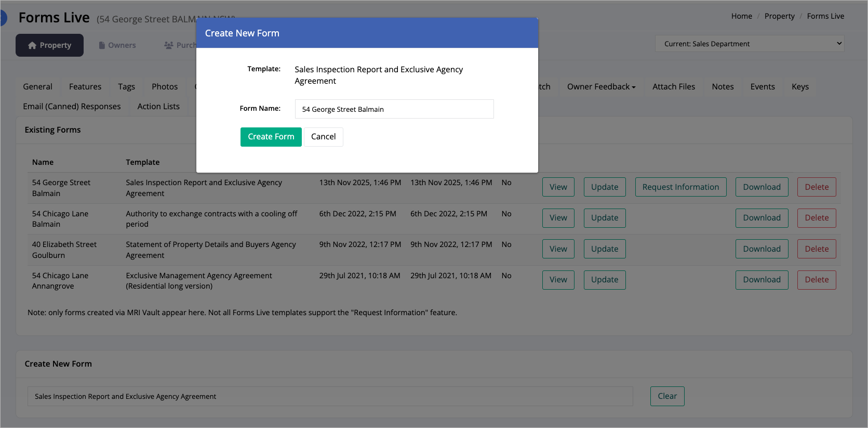Delete the 54 Chicago Lane Balmain form

point(817,218)
